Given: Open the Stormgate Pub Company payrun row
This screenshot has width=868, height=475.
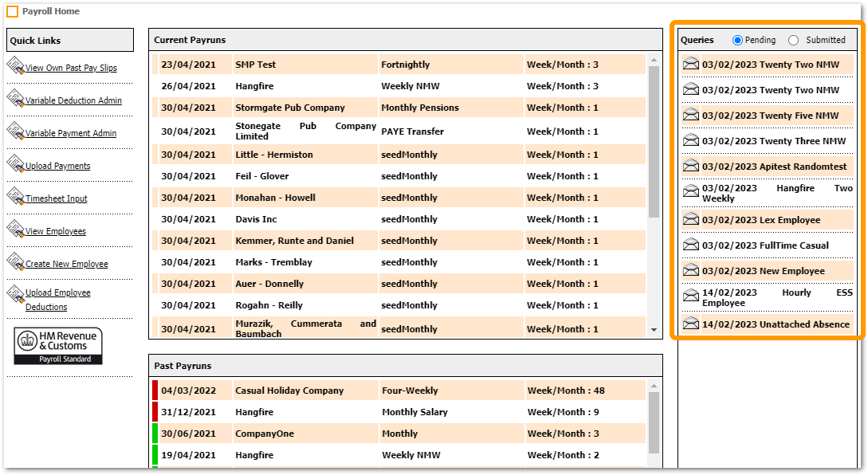Looking at the screenshot, I should click(x=289, y=108).
